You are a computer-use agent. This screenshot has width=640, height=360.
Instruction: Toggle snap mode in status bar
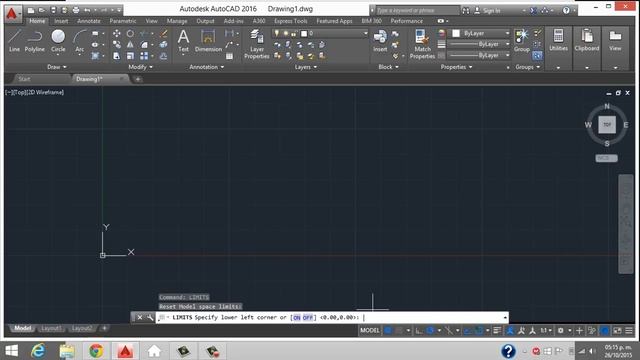399,330
